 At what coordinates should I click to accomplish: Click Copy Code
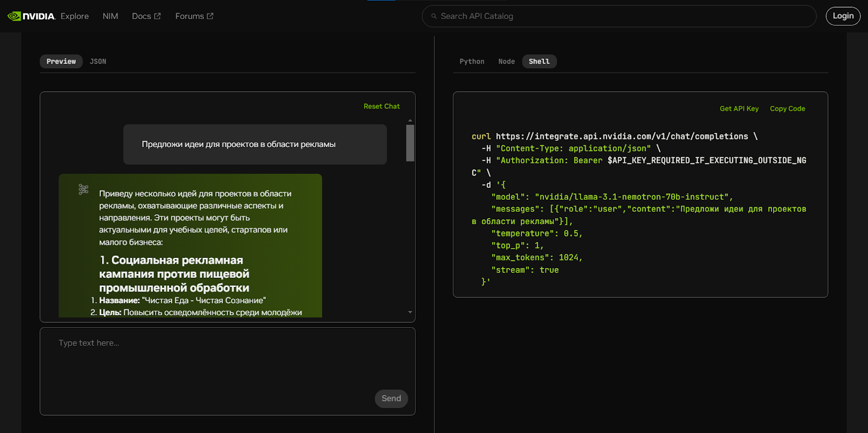(x=787, y=109)
